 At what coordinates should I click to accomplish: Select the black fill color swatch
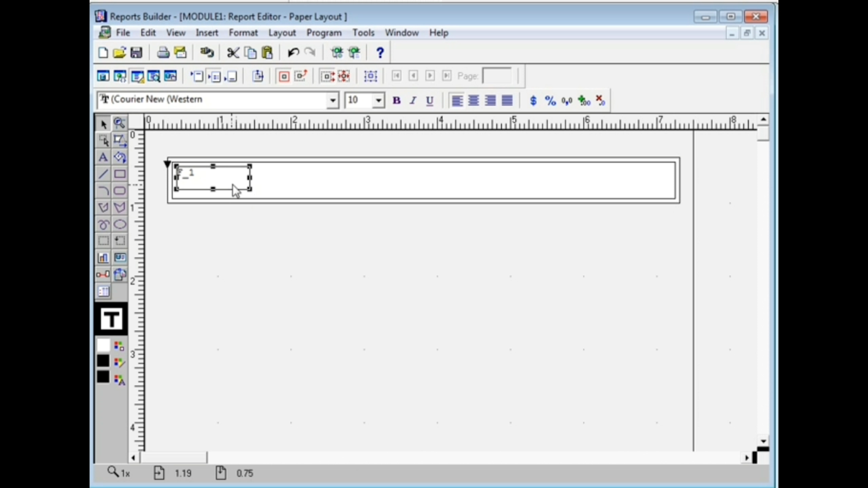103,361
